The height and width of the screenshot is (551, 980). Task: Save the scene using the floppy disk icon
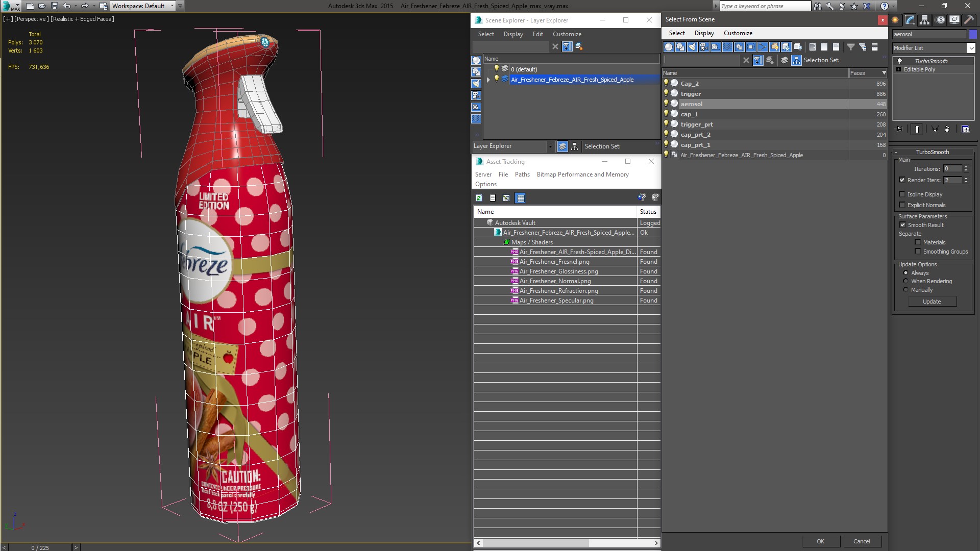pos(55,6)
